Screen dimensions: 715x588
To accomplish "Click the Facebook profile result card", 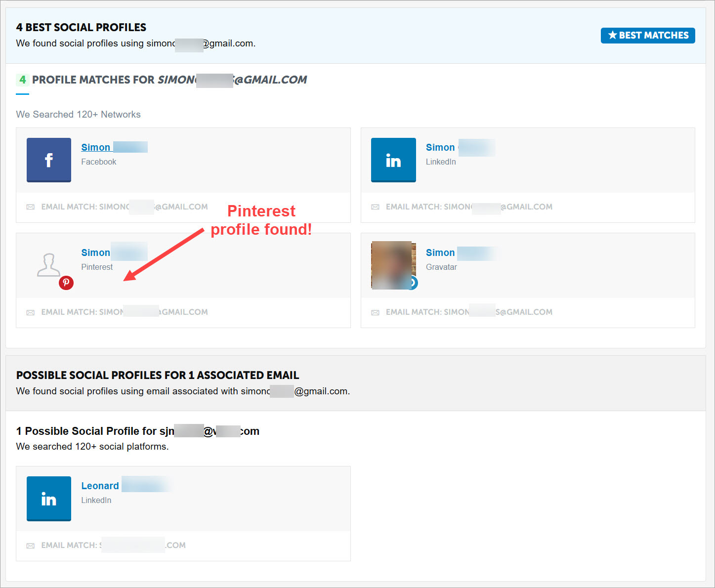I will pos(183,160).
